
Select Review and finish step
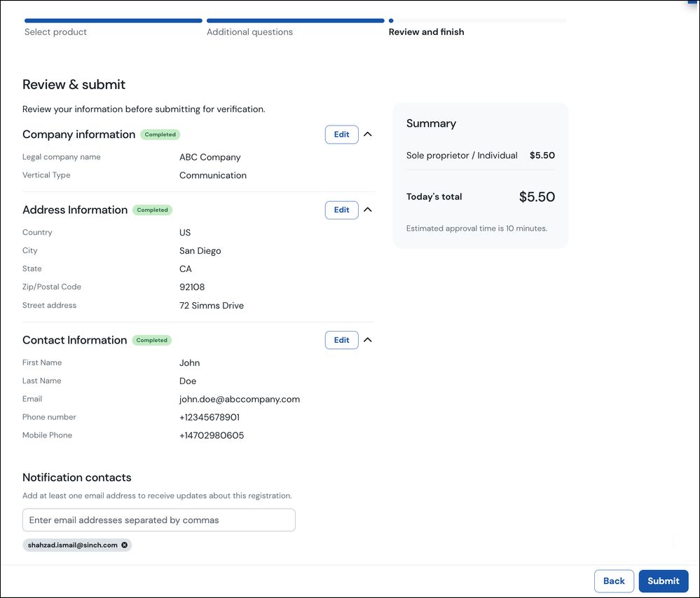(426, 32)
